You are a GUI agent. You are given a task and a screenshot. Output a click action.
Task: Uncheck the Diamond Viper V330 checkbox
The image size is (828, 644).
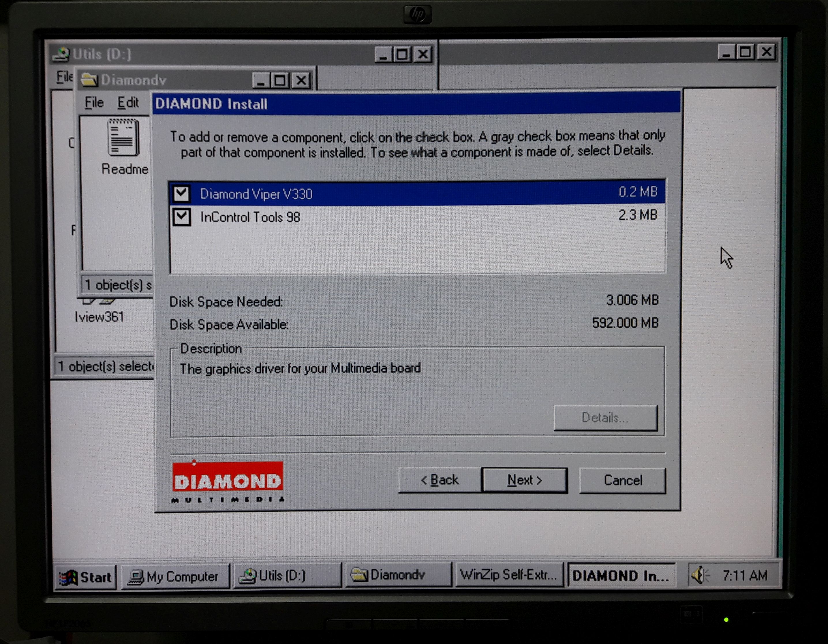181,194
